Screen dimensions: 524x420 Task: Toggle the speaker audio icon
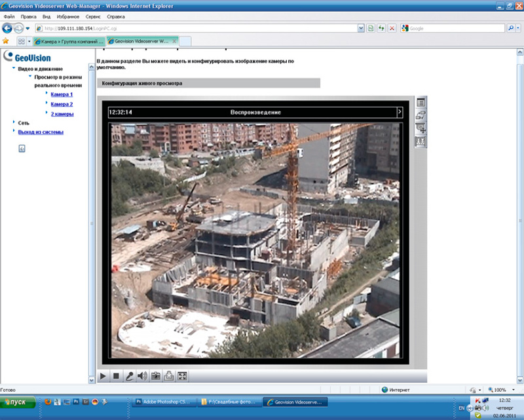[x=142, y=376]
